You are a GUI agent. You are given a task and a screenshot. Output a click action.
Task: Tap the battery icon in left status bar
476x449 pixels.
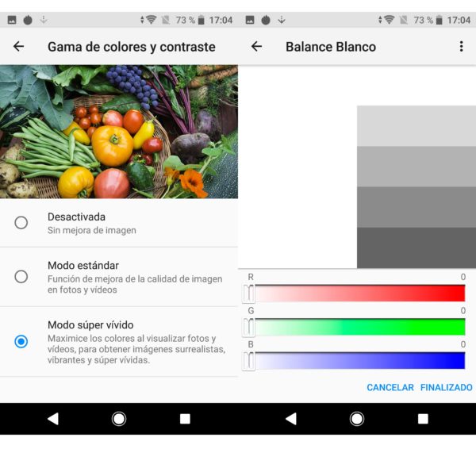point(201,20)
